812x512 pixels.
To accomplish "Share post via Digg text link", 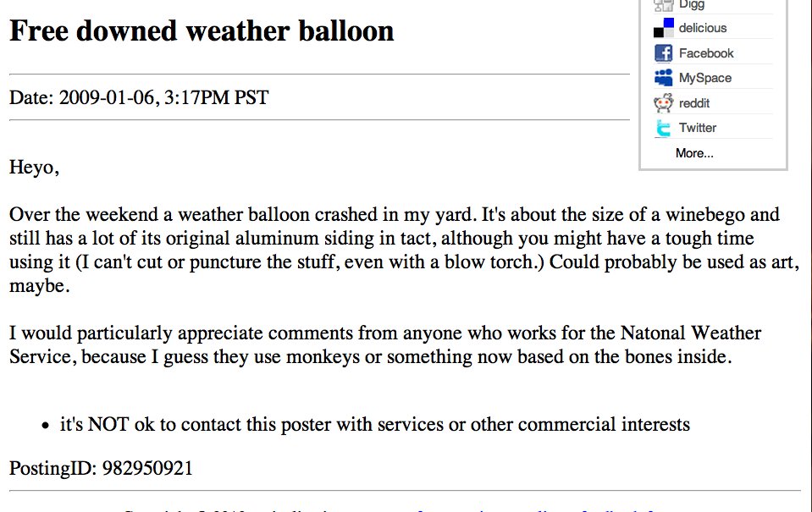I will click(691, 5).
